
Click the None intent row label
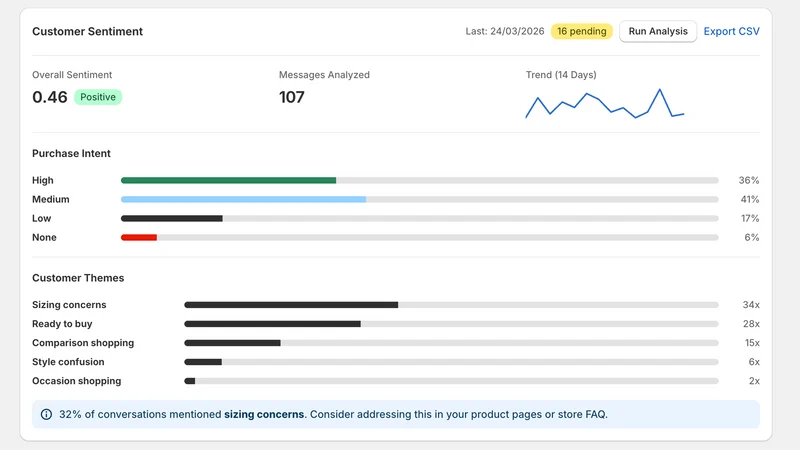click(x=44, y=237)
